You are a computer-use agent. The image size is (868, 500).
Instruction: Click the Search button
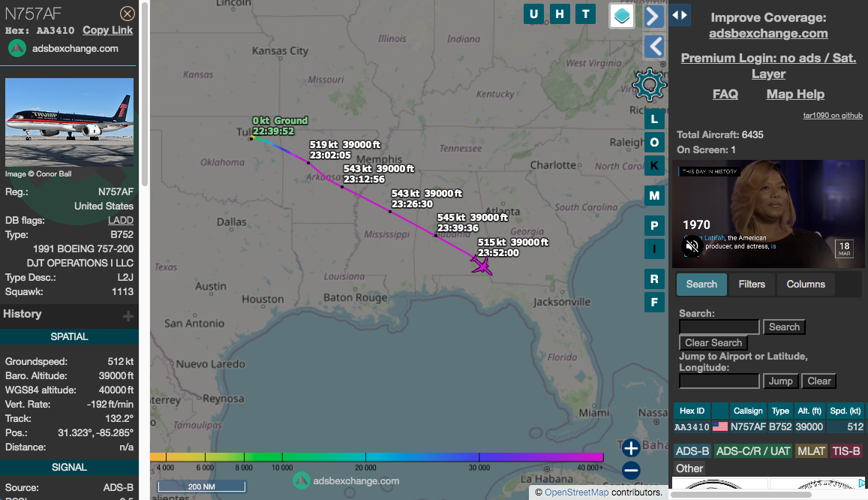[784, 327]
